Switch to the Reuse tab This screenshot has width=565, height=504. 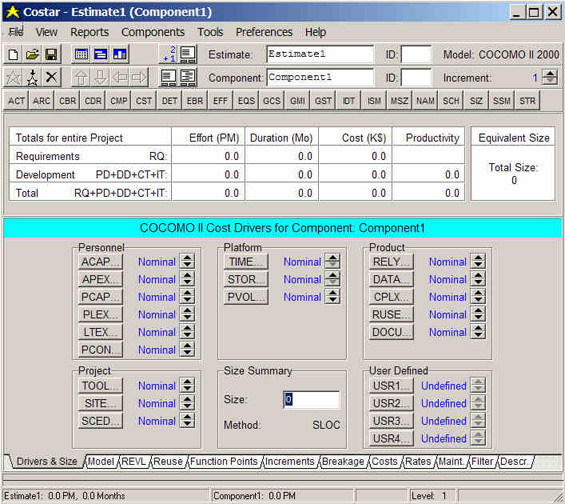coord(168,461)
